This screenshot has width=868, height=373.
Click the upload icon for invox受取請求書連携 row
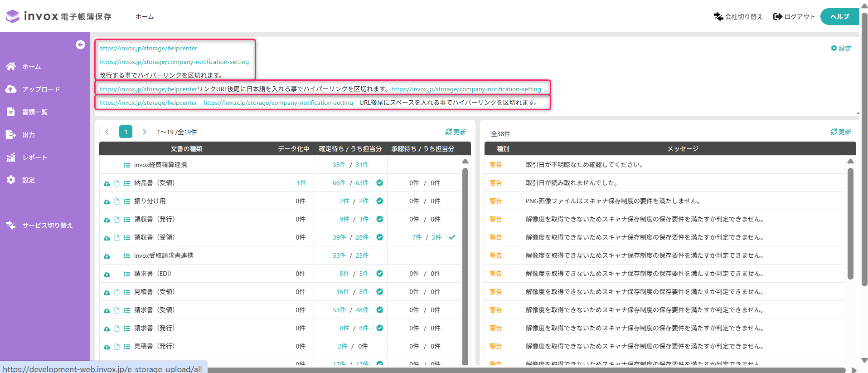pyautogui.click(x=107, y=256)
